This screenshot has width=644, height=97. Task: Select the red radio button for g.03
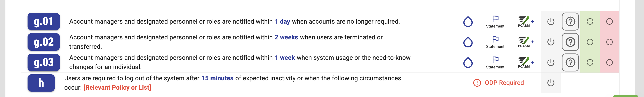pyautogui.click(x=609, y=62)
